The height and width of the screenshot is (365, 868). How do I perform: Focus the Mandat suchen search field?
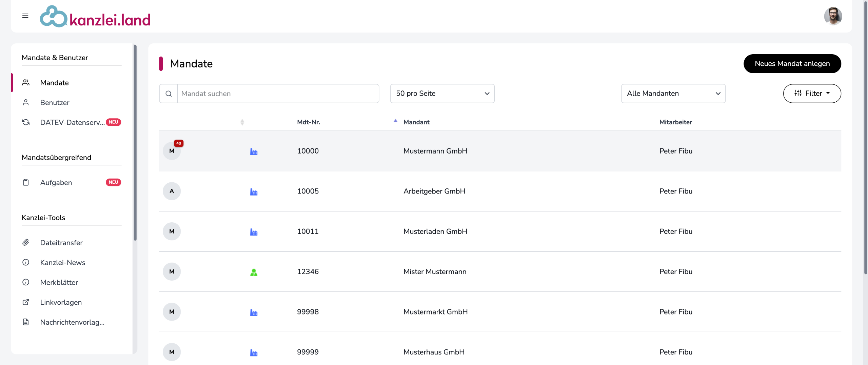tap(278, 94)
